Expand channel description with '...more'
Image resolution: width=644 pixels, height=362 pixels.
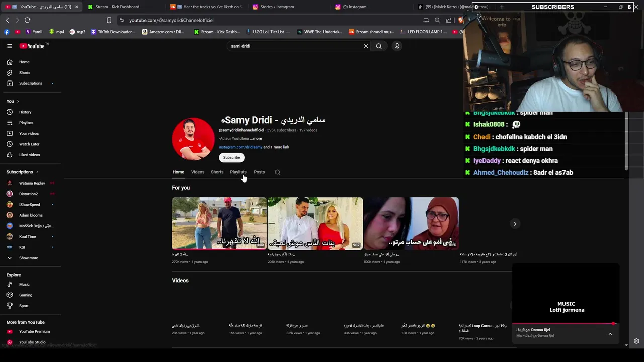(x=256, y=138)
